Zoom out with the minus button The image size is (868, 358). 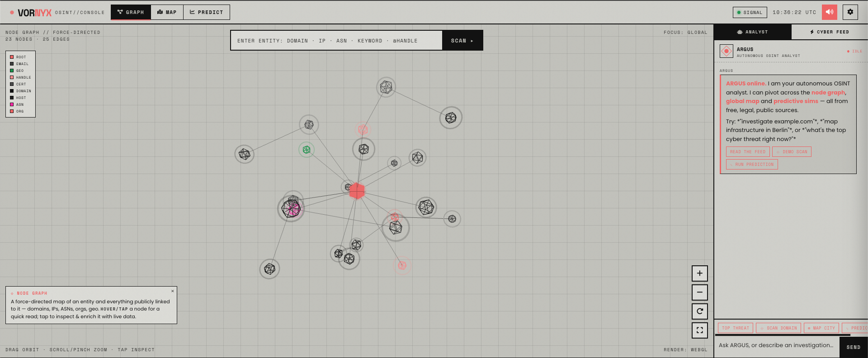(700, 292)
